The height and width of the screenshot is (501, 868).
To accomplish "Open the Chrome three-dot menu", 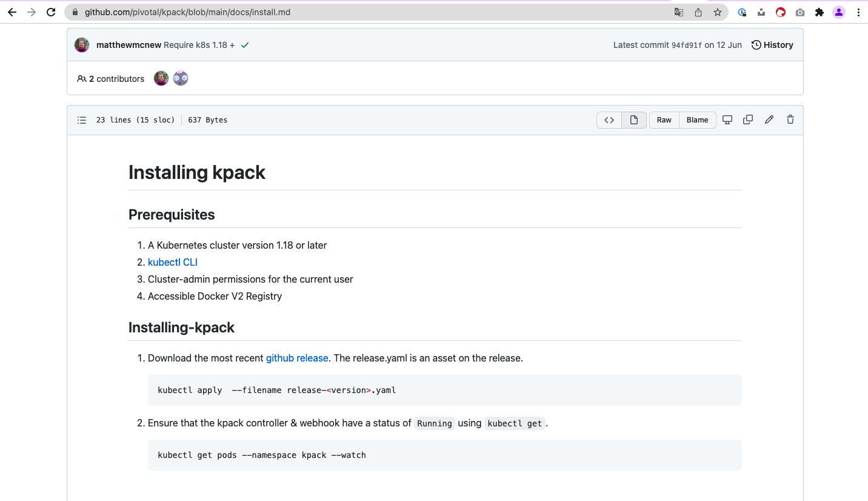I will (858, 12).
